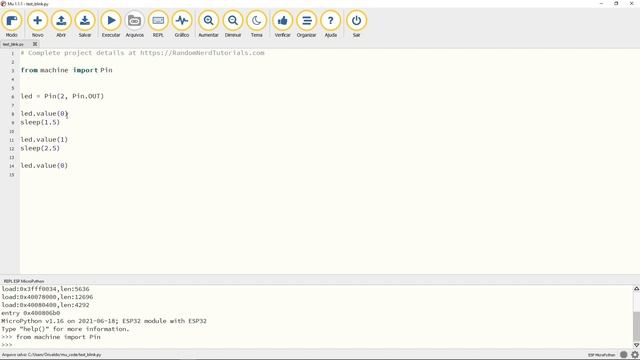The image size is (640, 360).
Task: Quit Mu with Sair button
Action: (x=356, y=24)
